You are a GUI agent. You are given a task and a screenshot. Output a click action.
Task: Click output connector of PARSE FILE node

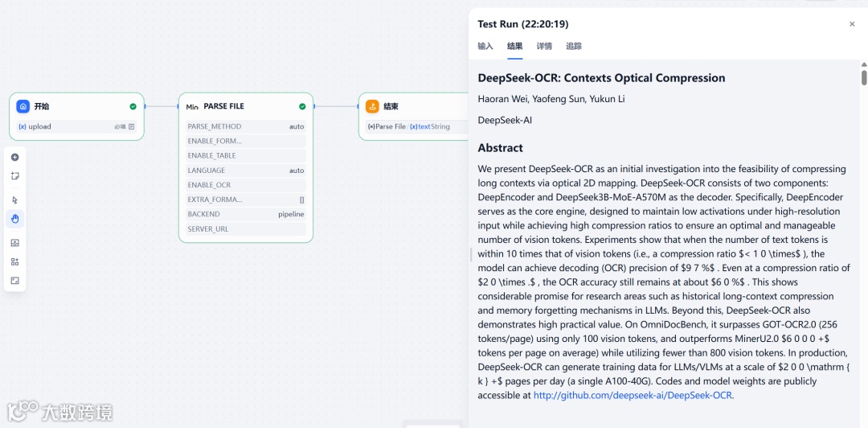click(314, 106)
